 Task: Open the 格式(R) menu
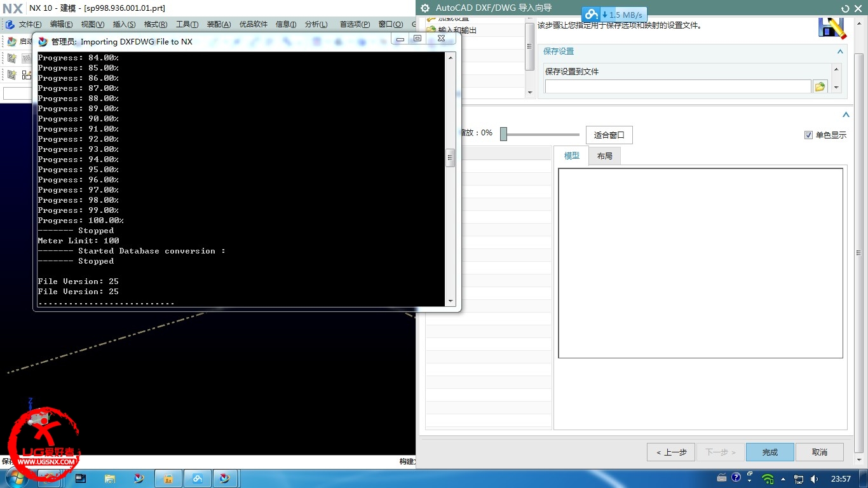coord(156,24)
